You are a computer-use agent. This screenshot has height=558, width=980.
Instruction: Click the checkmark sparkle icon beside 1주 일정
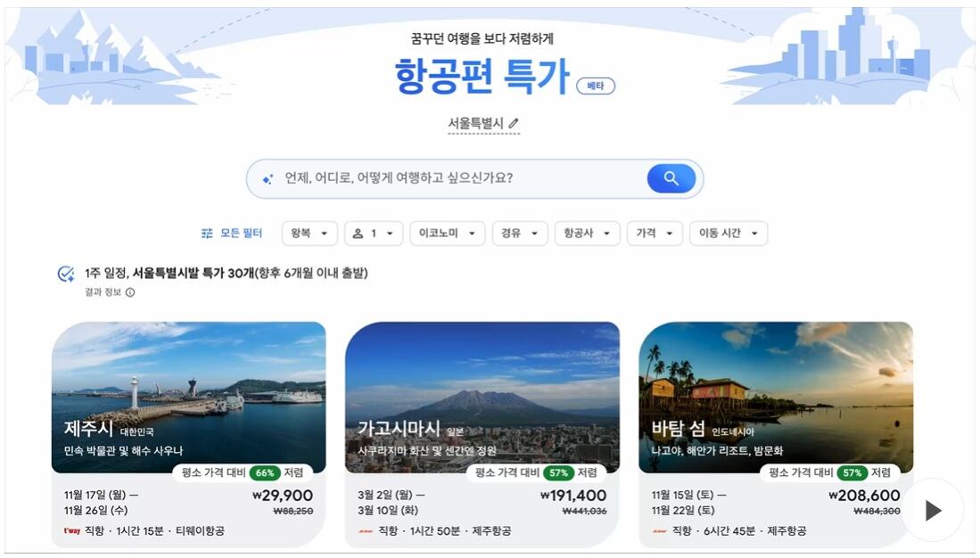[x=66, y=274]
